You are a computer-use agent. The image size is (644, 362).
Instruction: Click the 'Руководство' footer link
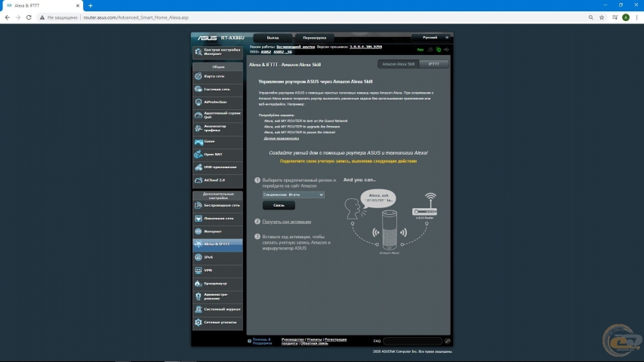pos(292,339)
